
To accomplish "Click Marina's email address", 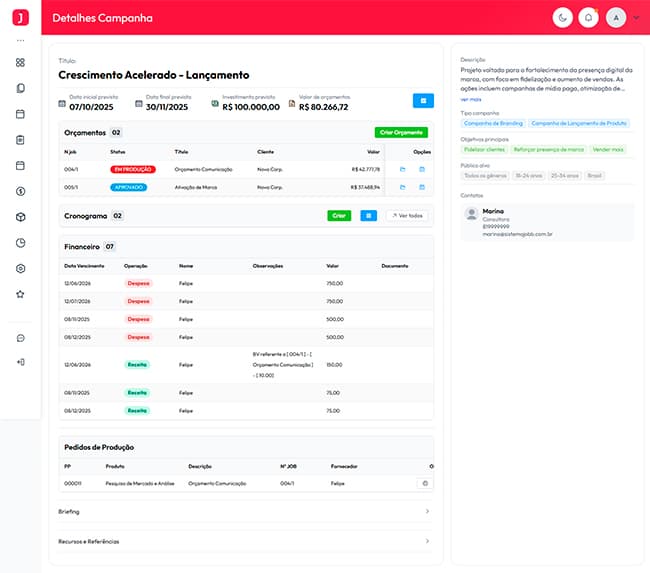I will tap(517, 234).
